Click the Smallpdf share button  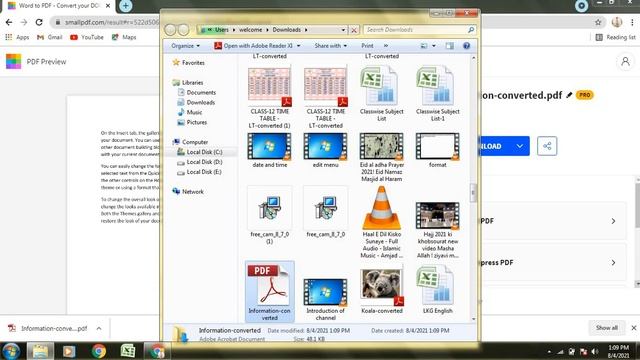[547, 146]
